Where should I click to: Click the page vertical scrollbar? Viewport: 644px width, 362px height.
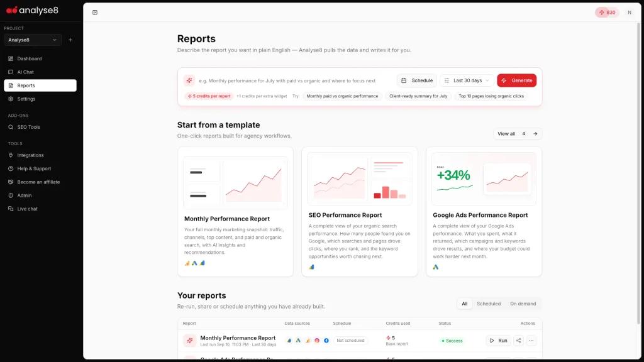click(x=638, y=172)
